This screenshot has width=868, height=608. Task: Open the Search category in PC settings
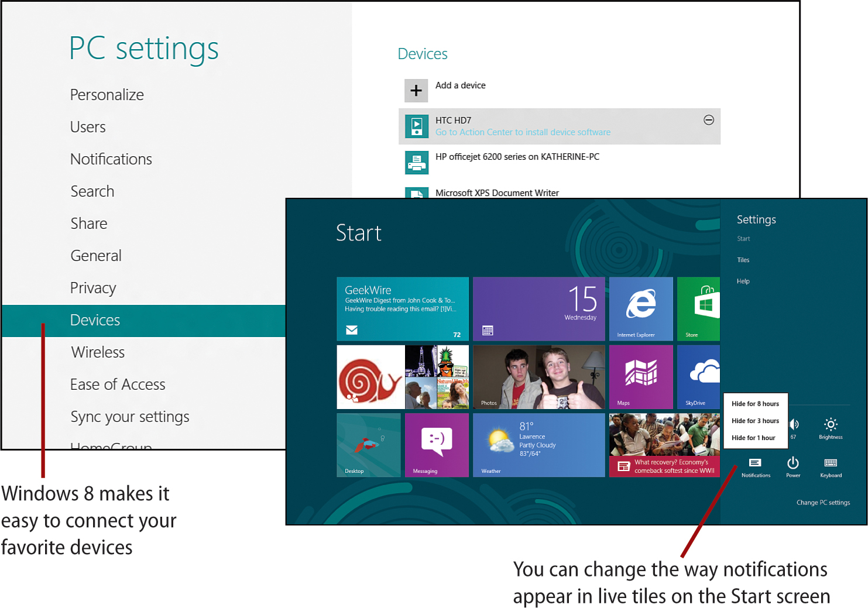[x=92, y=191]
